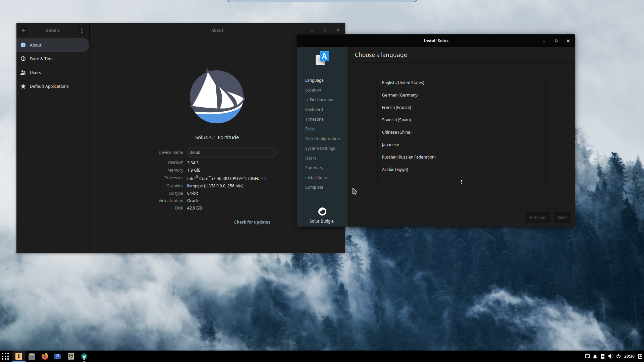Click the language icon in the installer sidebar
The height and width of the screenshot is (362, 644).
pos(322,58)
